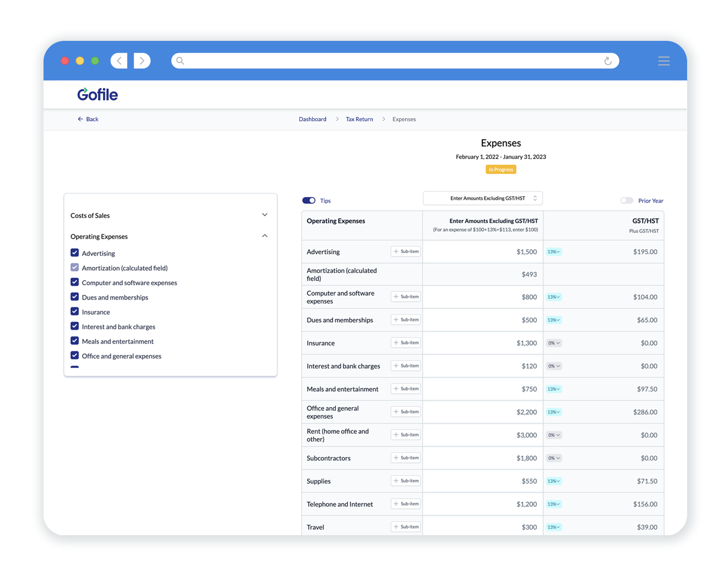
Task: Turn off the Tips toggle
Action: pyautogui.click(x=309, y=200)
